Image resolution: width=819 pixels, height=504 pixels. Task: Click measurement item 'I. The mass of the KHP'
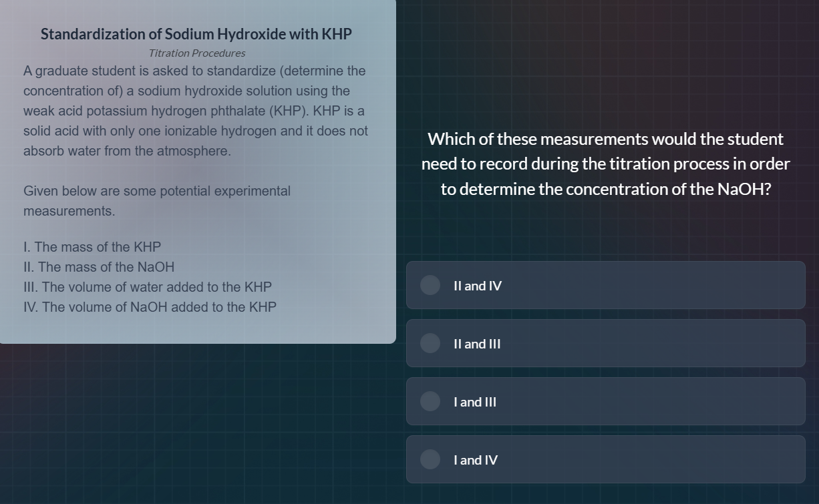click(x=92, y=246)
